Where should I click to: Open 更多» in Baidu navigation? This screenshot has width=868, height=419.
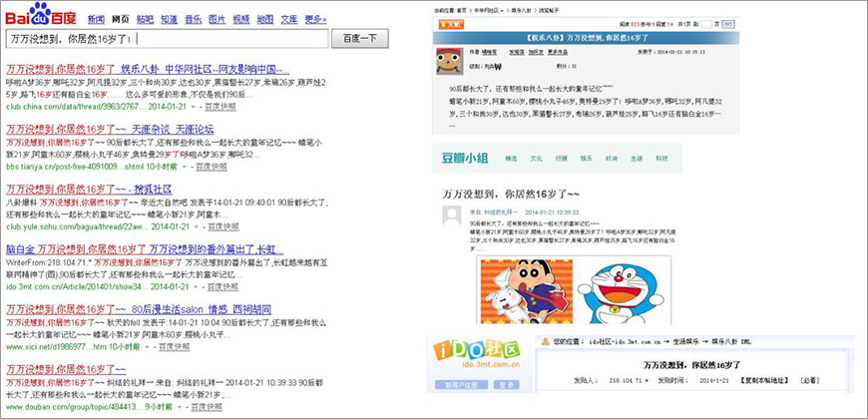315,19
